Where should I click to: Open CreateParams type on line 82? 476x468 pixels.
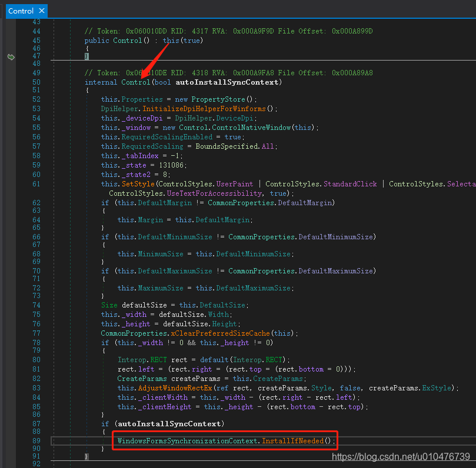(x=142, y=379)
